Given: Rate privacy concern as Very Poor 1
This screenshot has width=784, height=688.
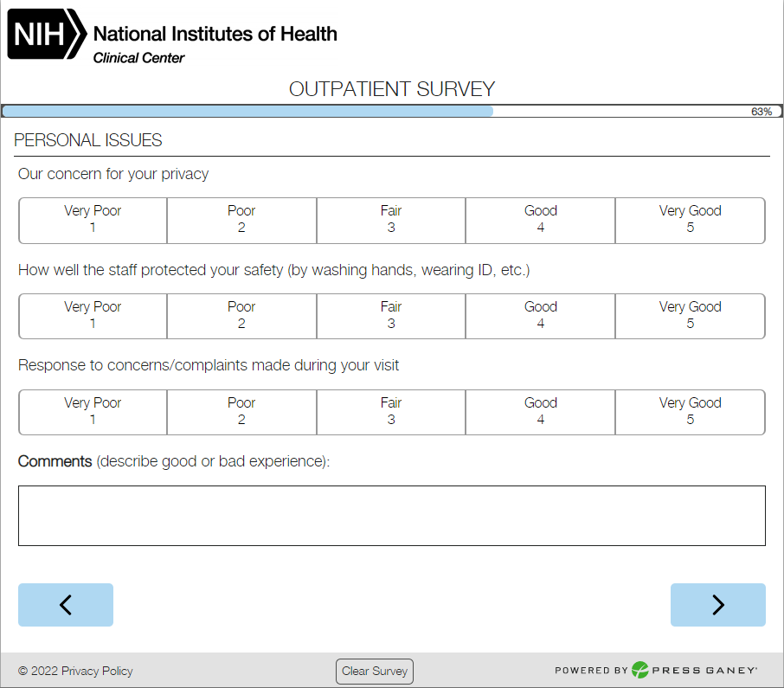Looking at the screenshot, I should pos(93,221).
